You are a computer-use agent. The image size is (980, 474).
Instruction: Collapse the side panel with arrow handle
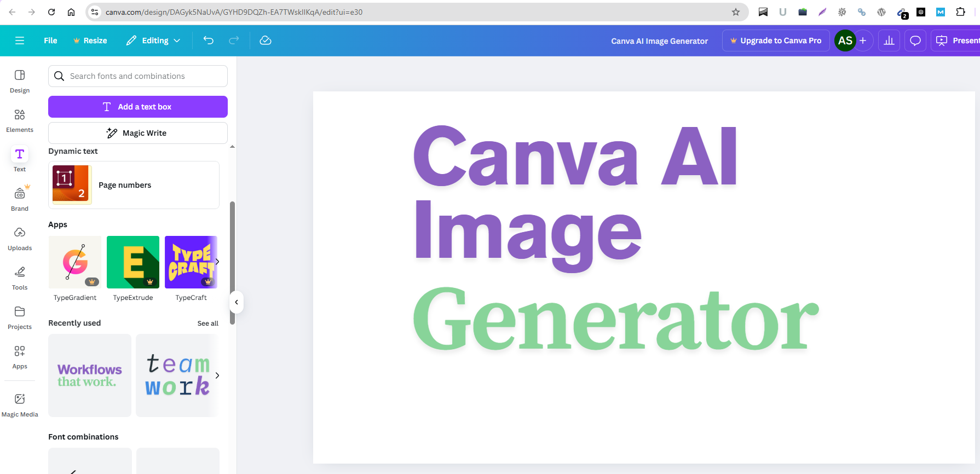click(x=237, y=302)
